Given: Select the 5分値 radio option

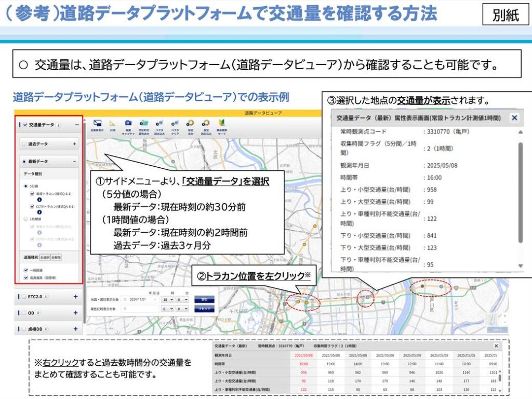Looking at the screenshot, I should tap(25, 187).
